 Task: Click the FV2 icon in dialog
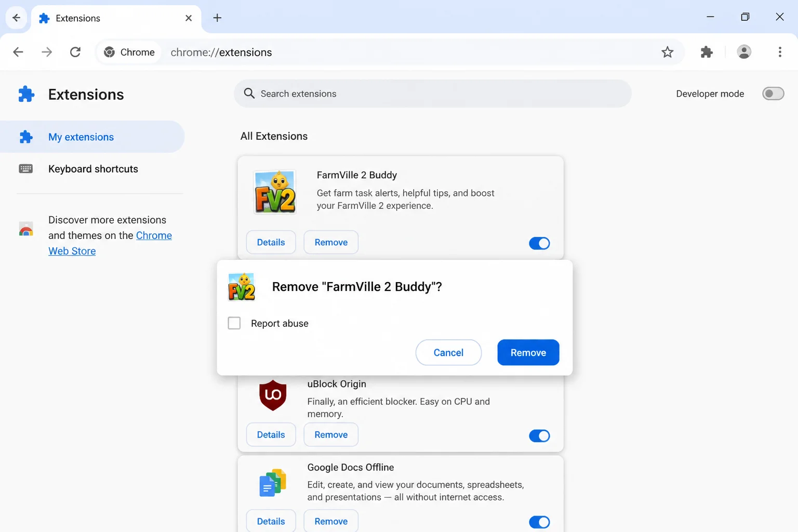pyautogui.click(x=242, y=287)
